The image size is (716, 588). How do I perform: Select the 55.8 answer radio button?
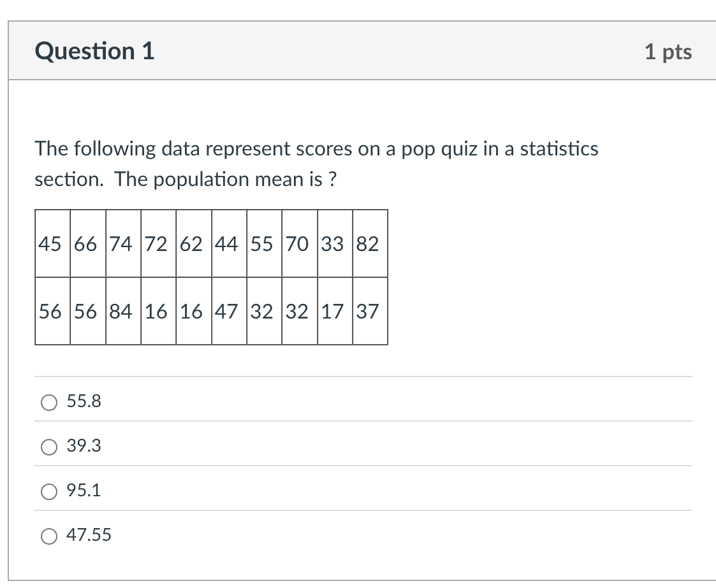click(49, 402)
